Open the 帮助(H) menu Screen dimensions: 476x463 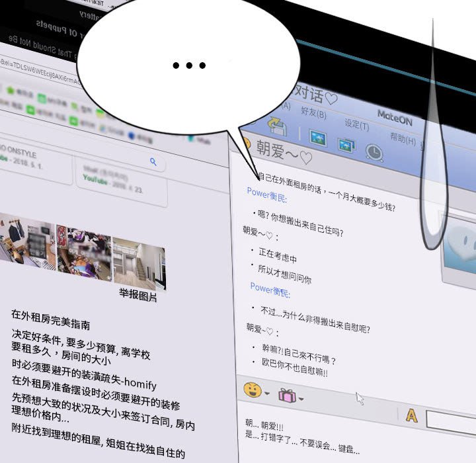pyautogui.click(x=402, y=139)
